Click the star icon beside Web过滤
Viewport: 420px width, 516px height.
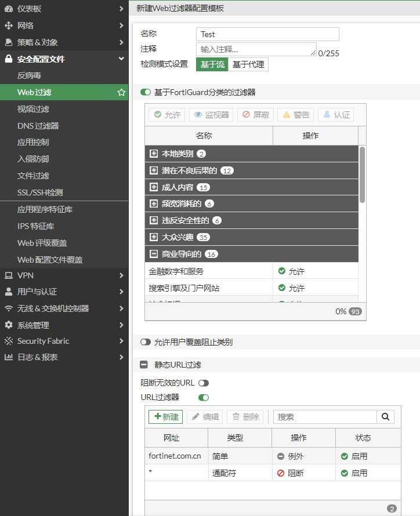pos(121,92)
